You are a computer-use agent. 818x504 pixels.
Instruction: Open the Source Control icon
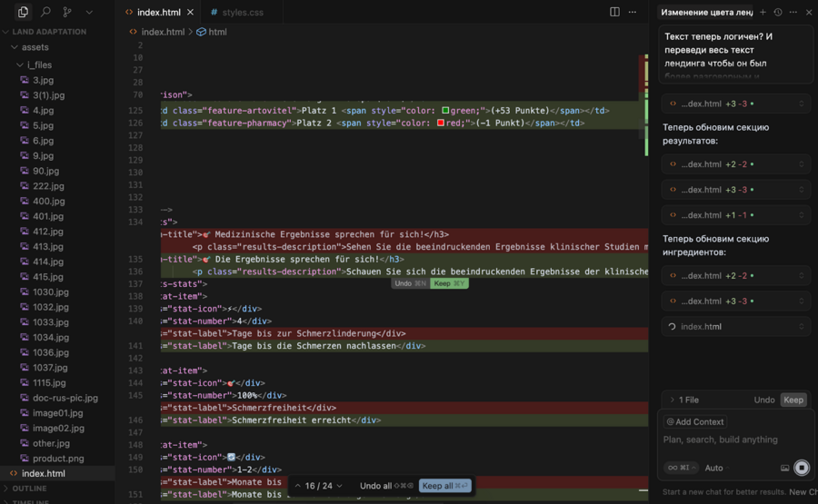[x=67, y=12]
